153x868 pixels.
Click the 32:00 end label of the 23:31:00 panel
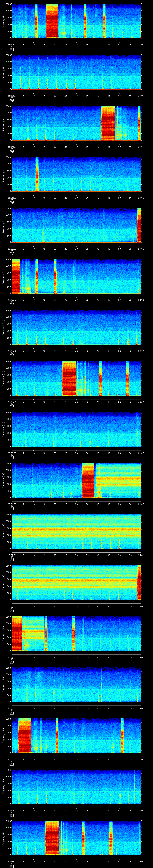[141, 504]
